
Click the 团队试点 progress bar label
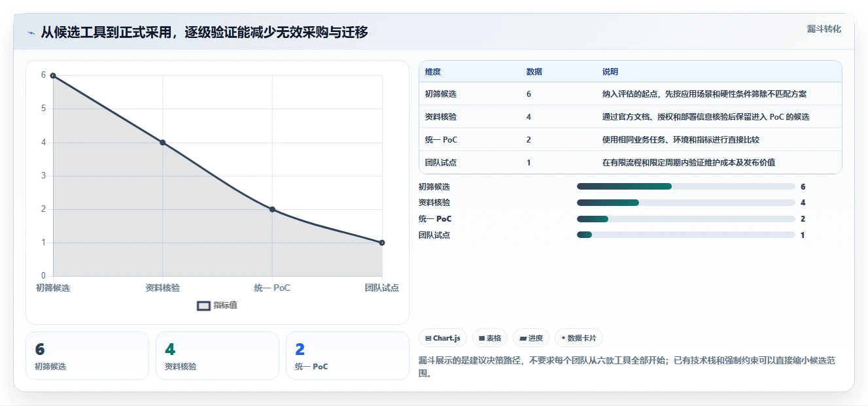[434, 235]
